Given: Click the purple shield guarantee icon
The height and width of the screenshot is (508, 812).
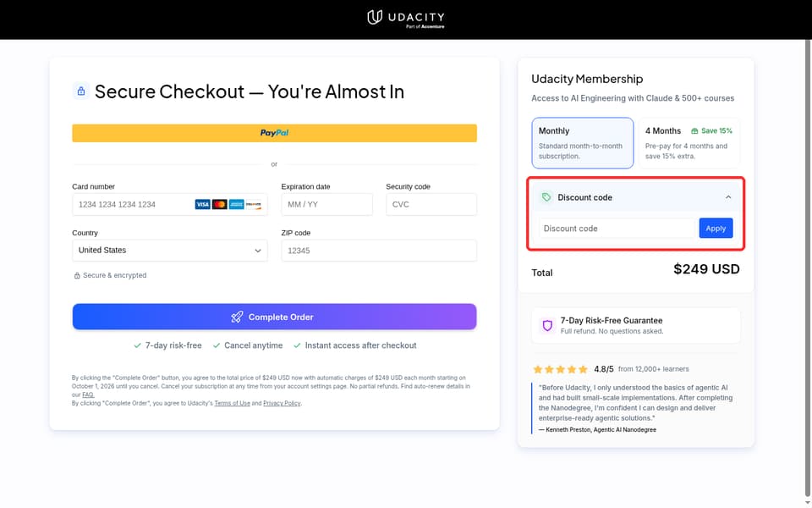Looking at the screenshot, I should [x=547, y=325].
